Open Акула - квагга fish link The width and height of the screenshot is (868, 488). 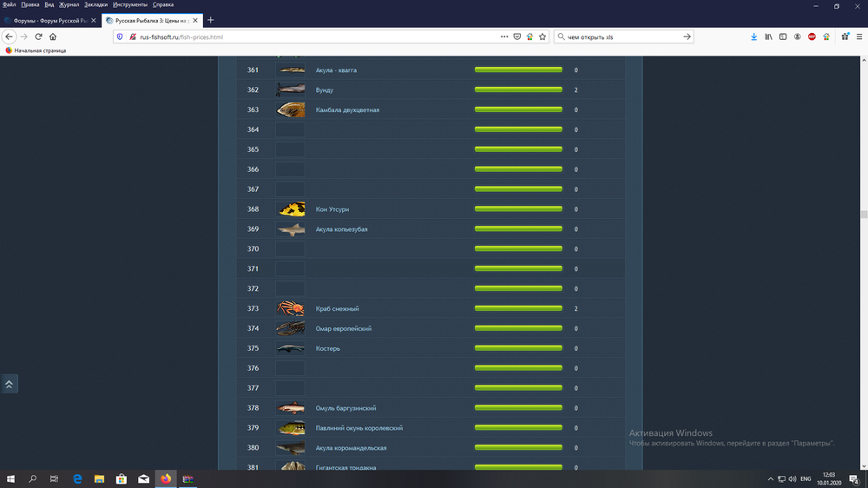[x=336, y=70]
